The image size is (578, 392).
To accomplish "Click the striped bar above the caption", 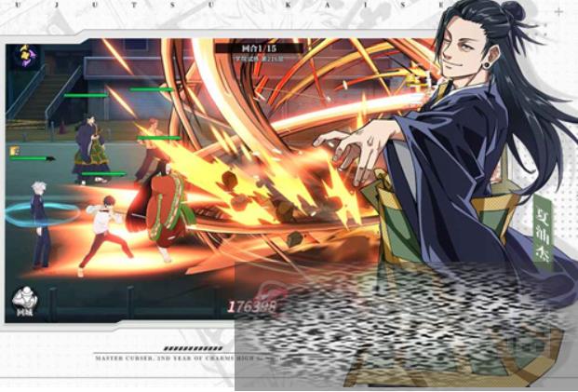I will click(193, 348).
